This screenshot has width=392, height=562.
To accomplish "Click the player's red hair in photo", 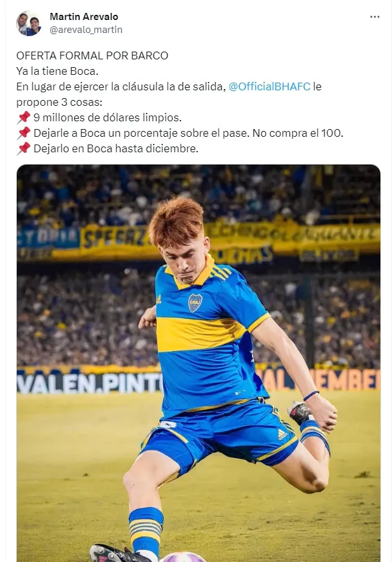I will pos(175,221).
